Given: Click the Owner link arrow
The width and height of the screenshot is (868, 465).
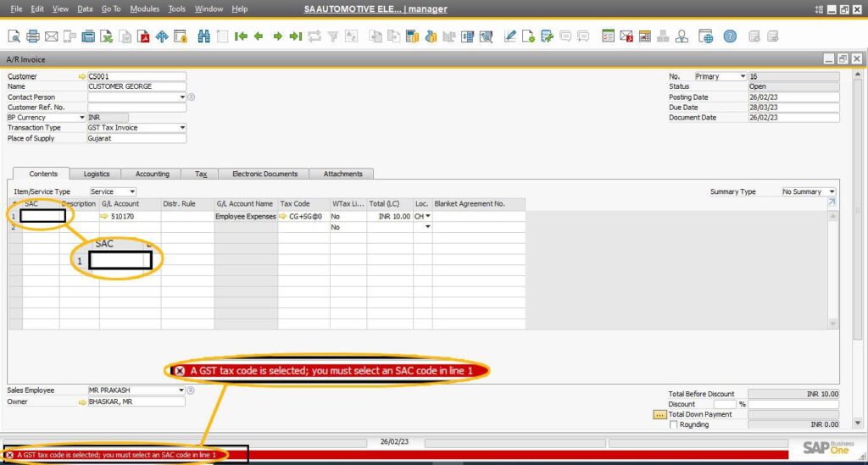Looking at the screenshot, I should coord(82,402).
